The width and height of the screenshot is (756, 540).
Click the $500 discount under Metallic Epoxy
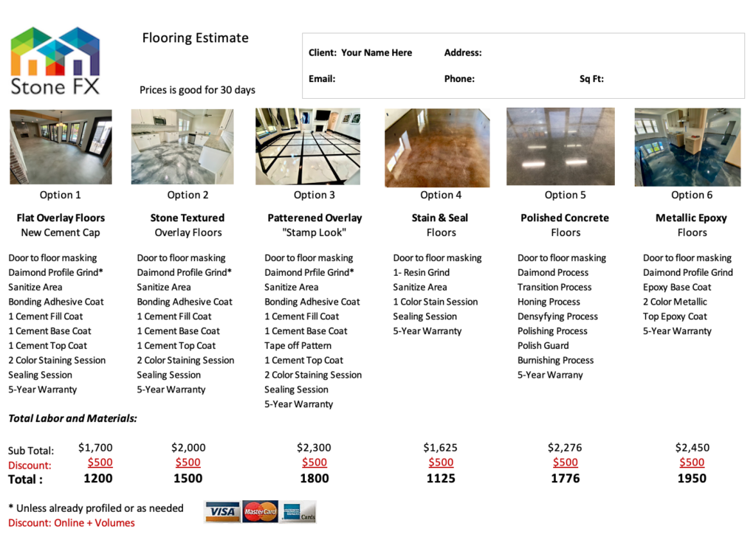pyautogui.click(x=692, y=463)
